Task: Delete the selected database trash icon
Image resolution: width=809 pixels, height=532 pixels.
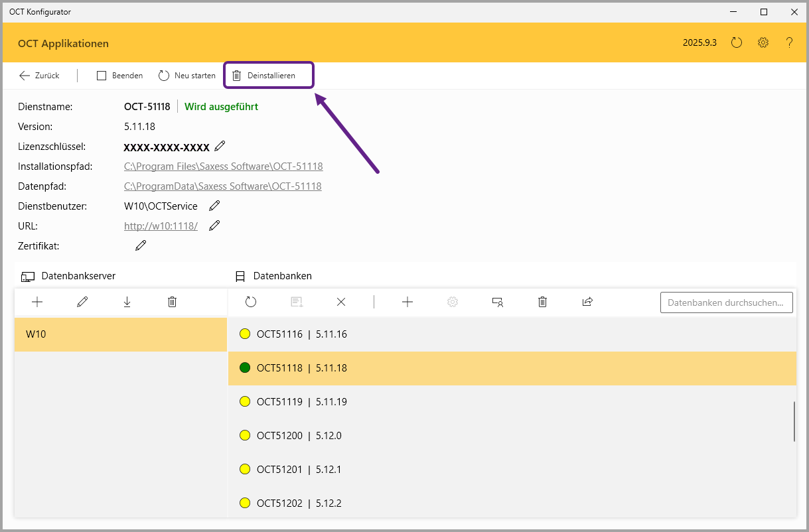Action: click(x=542, y=302)
